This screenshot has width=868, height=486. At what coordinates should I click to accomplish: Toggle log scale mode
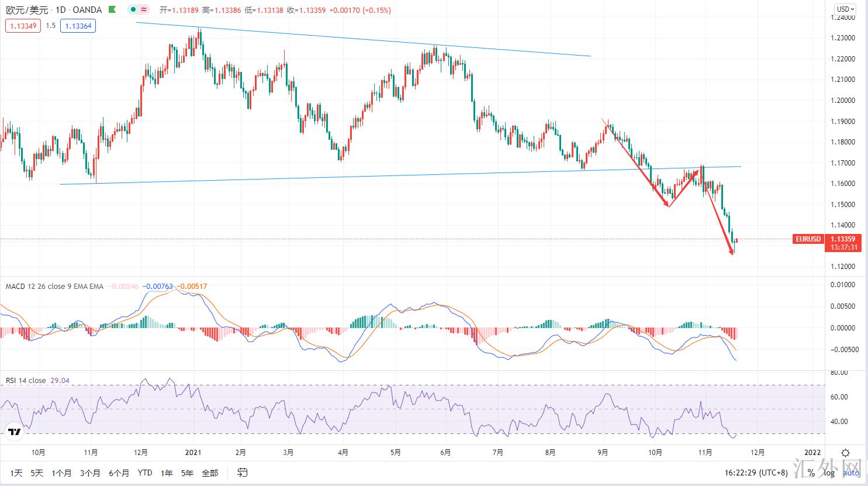[x=829, y=473]
